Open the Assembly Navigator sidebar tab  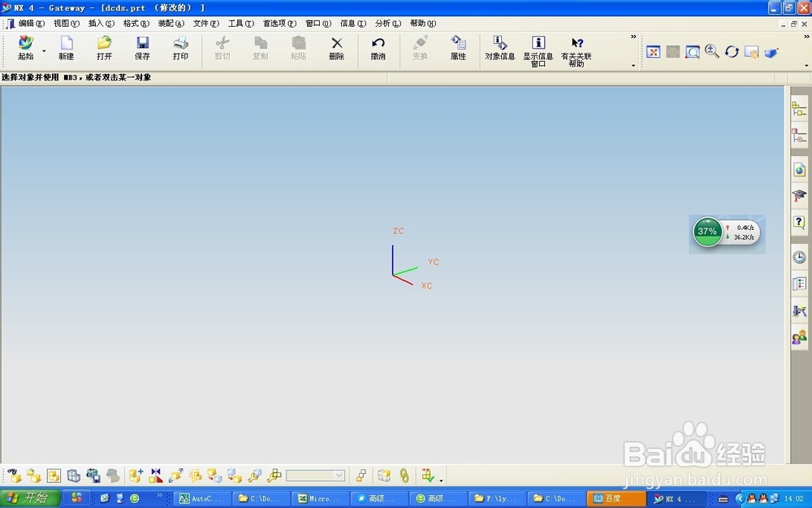click(799, 109)
